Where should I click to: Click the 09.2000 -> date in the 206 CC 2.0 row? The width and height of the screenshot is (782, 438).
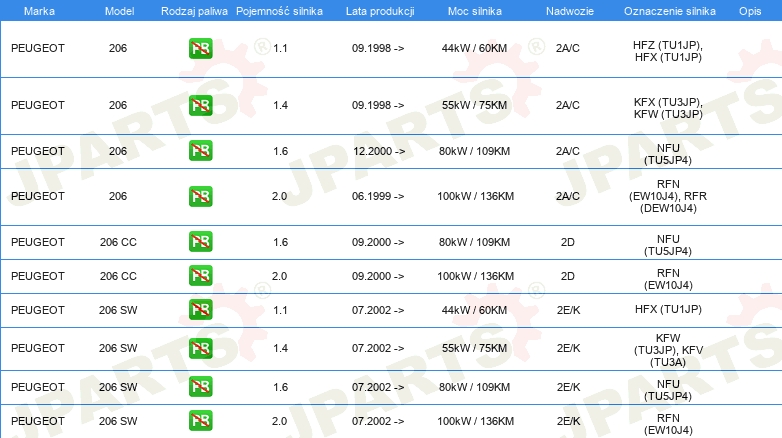[378, 276]
